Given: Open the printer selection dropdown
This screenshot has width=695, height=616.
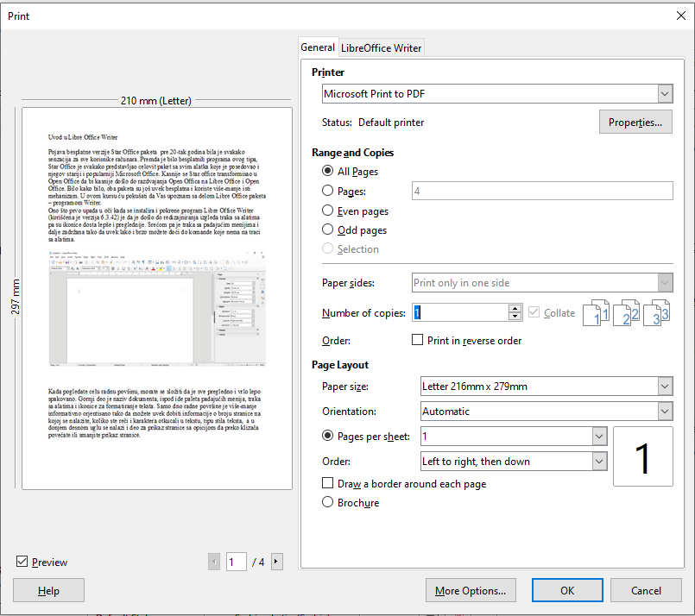Looking at the screenshot, I should (664, 93).
